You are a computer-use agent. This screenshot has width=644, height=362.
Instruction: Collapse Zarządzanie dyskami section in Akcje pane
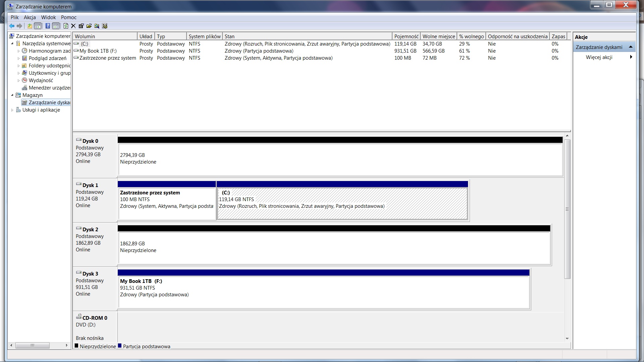631,47
